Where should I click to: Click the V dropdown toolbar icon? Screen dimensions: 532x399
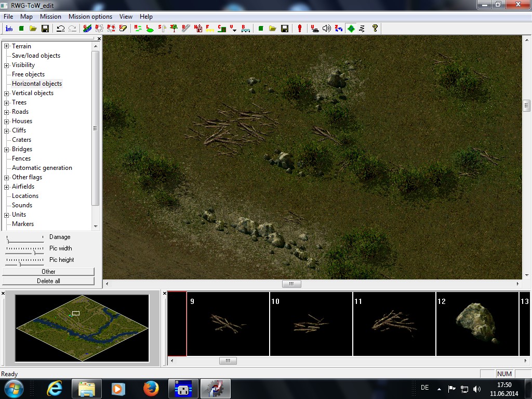tap(233, 29)
